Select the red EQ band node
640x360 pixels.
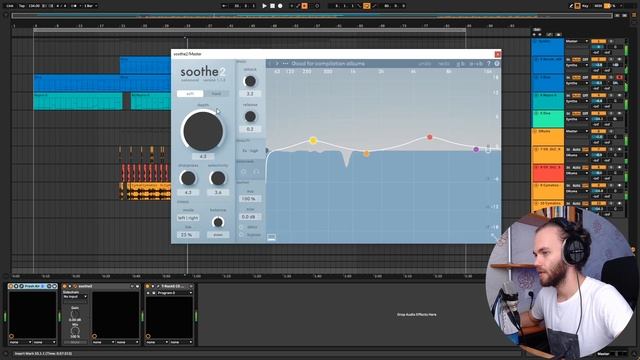[x=429, y=137]
